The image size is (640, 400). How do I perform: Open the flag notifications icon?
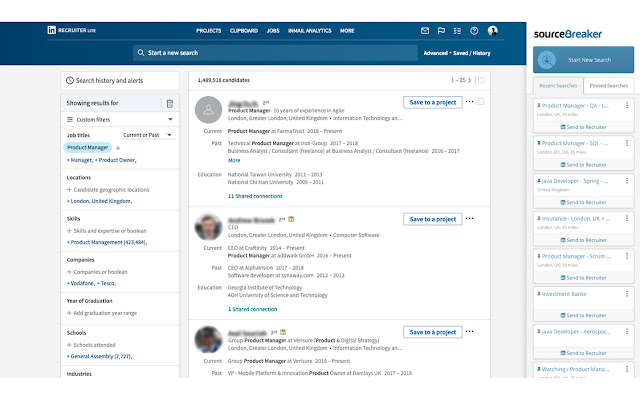point(441,31)
